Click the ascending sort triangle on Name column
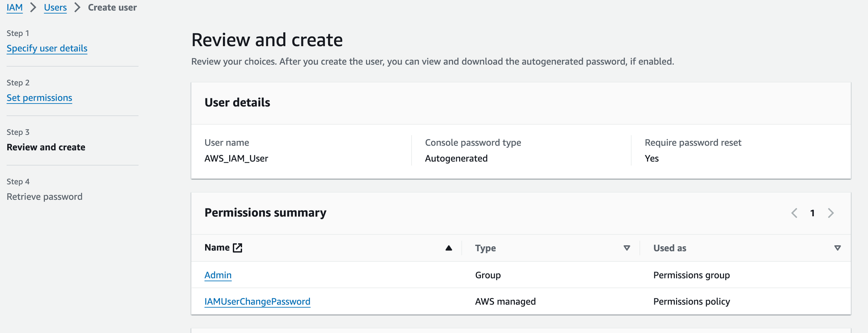Viewport: 868px width, 333px height. [448, 248]
